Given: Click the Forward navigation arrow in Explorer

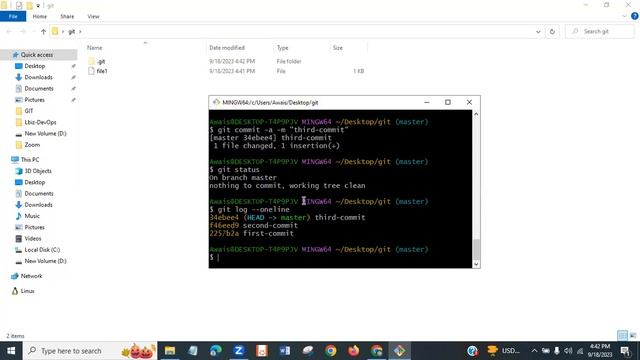Looking at the screenshot, I should (x=23, y=31).
